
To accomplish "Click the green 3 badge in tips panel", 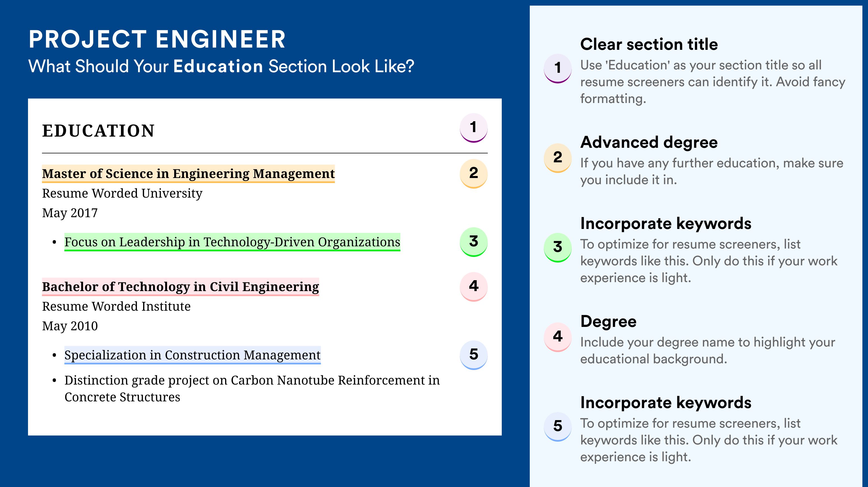I will 558,247.
